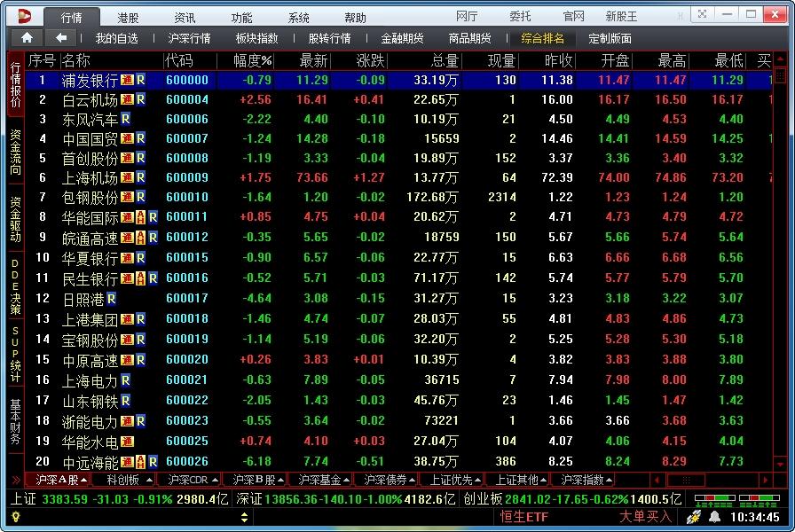The image size is (795, 532).
Task: Click the 恒生ETF ticker in status bar
Action: coord(523,517)
